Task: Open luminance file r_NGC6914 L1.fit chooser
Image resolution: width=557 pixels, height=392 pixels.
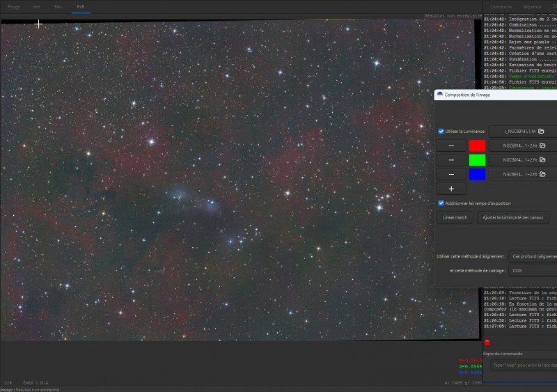Action: coord(523,132)
